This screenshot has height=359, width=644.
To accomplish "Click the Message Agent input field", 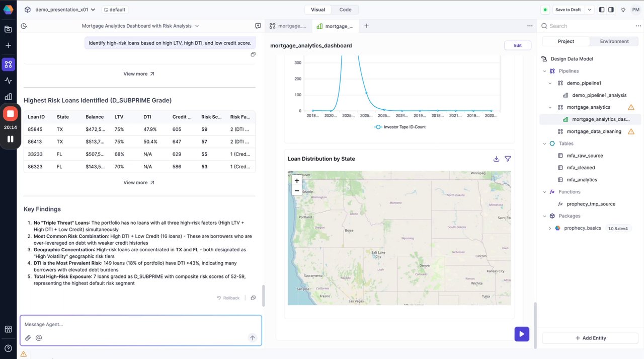I will pos(136,324).
